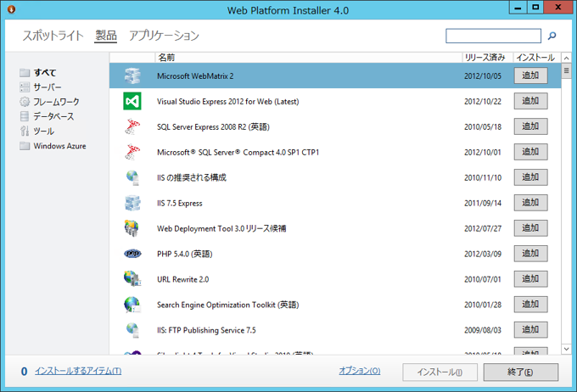Open the インストールするアイテム(T) link
The height and width of the screenshot is (392, 577).
pos(78,371)
